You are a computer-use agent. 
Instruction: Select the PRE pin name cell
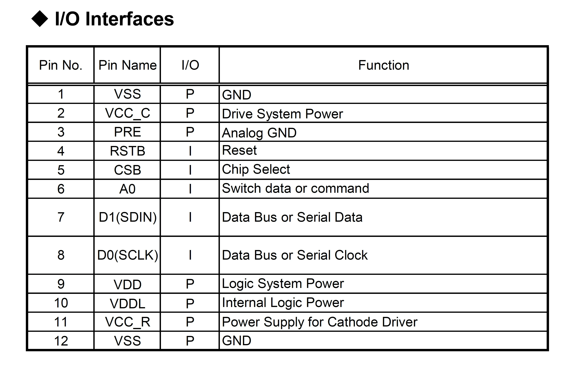[127, 132]
